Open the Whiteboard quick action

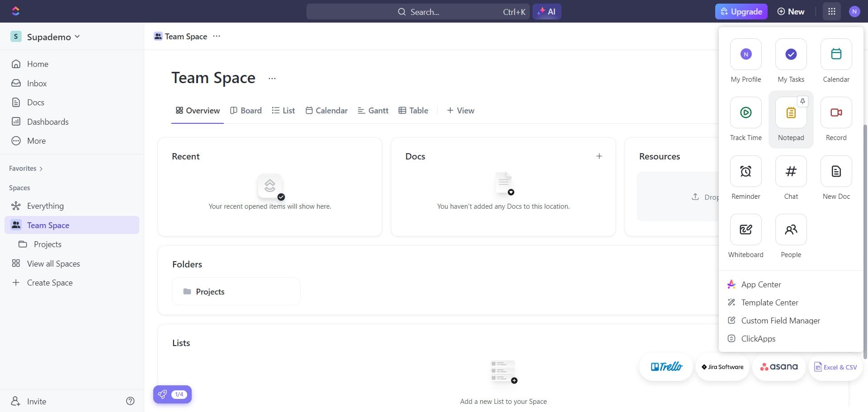pos(745,230)
